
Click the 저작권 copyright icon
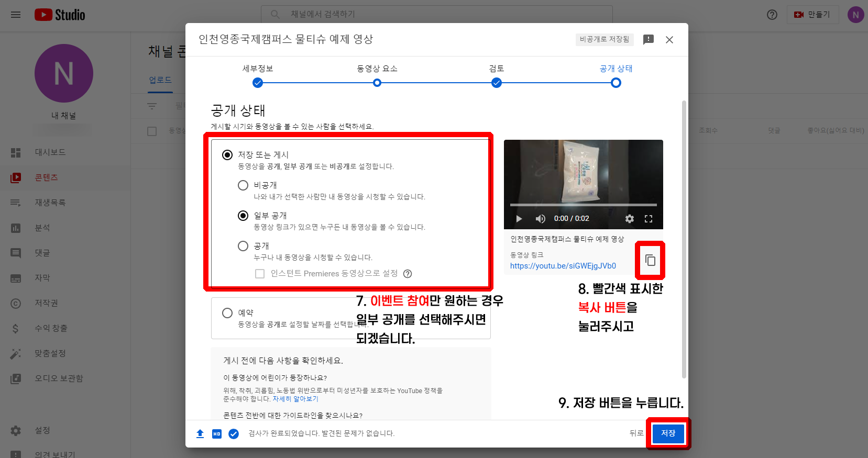click(x=16, y=303)
